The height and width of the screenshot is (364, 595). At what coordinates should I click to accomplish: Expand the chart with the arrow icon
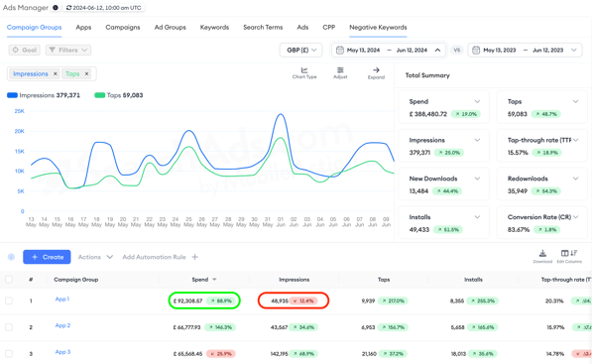(x=376, y=70)
